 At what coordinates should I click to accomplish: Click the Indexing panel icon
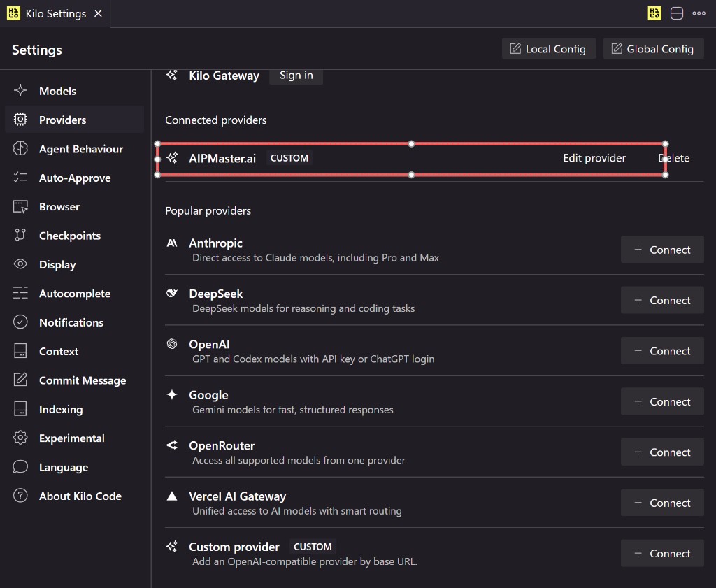[x=20, y=408]
